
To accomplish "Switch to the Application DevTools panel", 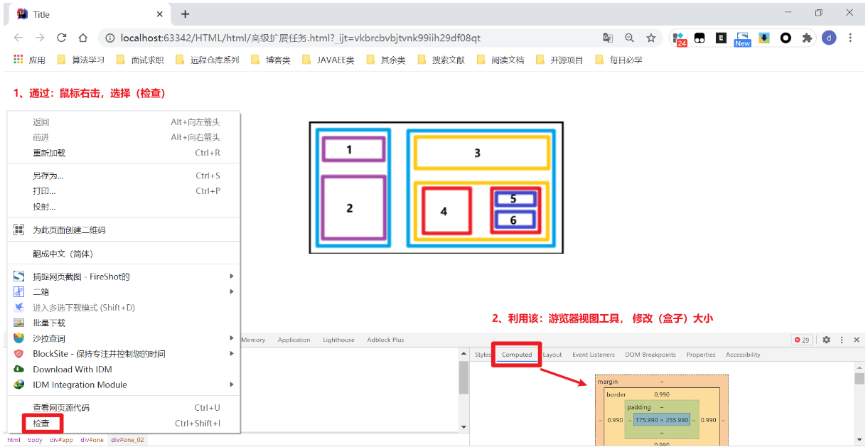I will pyautogui.click(x=294, y=340).
